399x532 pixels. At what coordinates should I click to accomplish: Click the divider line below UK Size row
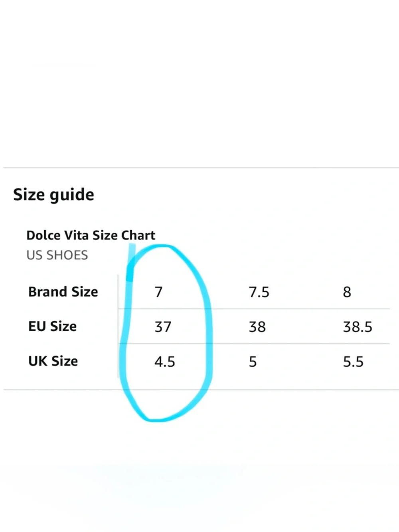[x=201, y=390]
